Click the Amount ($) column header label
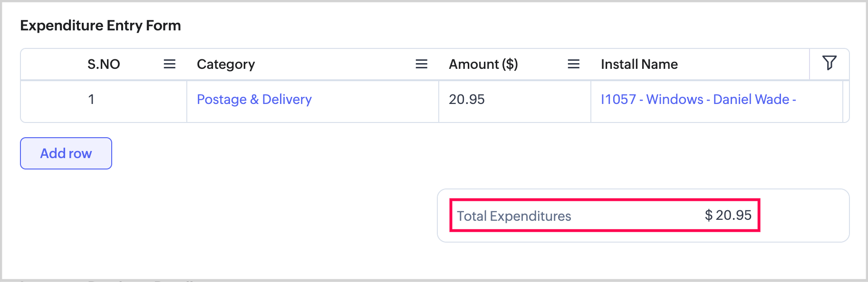This screenshot has width=868, height=282. 483,64
